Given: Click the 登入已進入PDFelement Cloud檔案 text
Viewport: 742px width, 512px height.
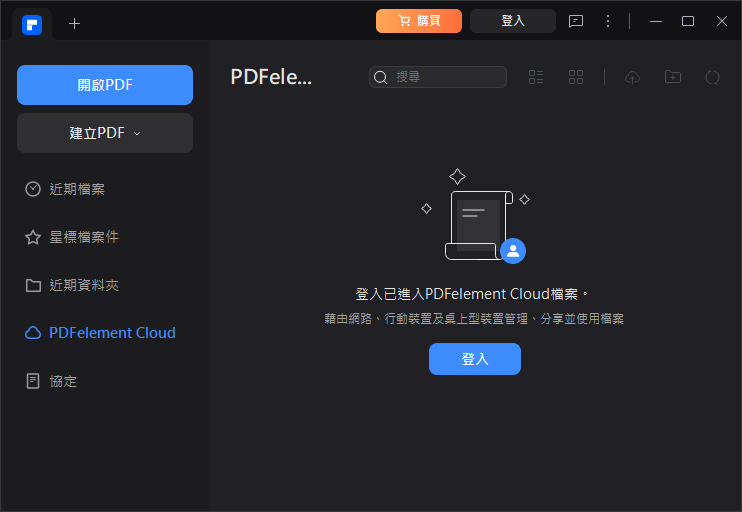Looking at the screenshot, I should tap(471, 294).
